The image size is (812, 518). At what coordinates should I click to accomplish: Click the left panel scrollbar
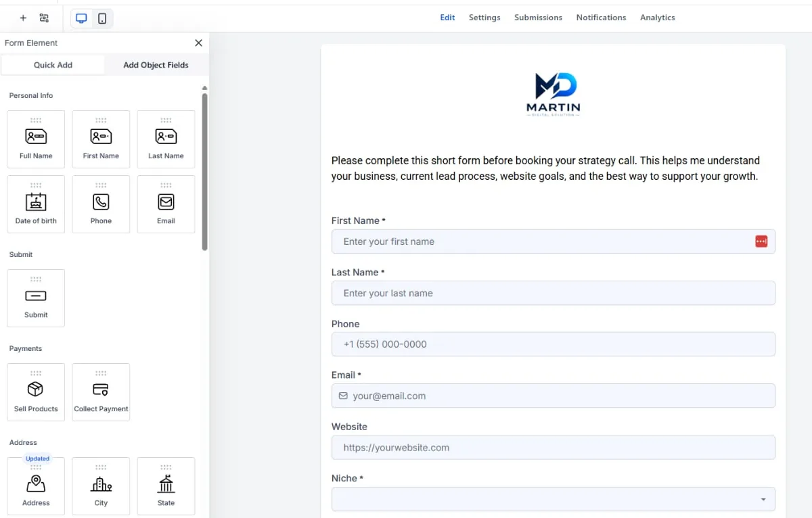pos(204,172)
